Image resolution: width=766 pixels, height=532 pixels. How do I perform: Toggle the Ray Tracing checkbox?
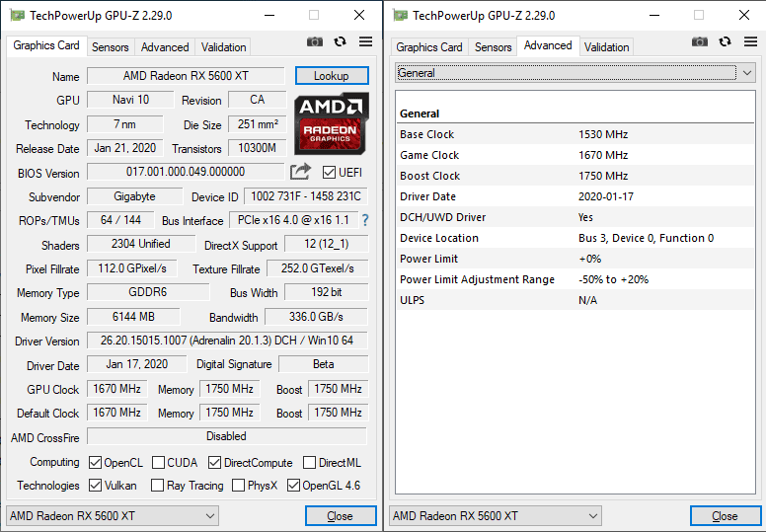click(157, 485)
